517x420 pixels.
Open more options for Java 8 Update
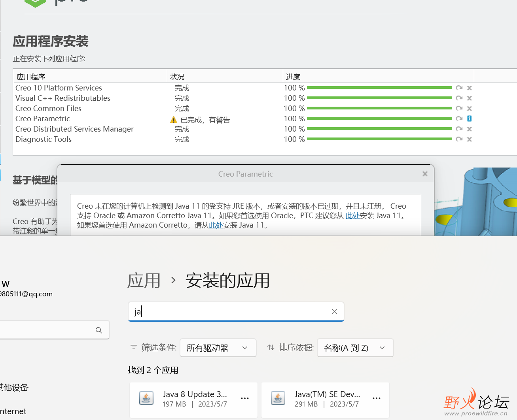coord(245,398)
